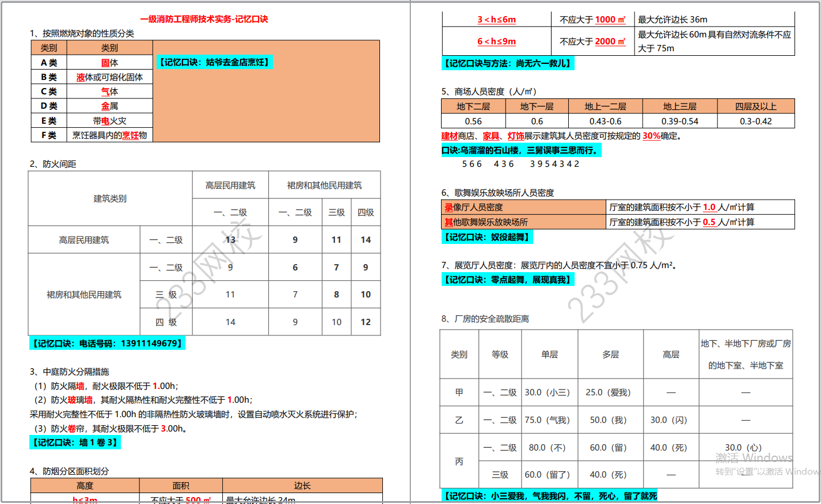
Task: Select heading 4、防烟分区面积划分
Action: click(69, 471)
